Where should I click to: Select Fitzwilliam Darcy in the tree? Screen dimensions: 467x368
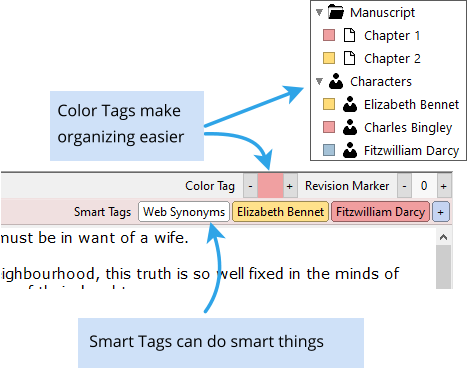click(411, 151)
